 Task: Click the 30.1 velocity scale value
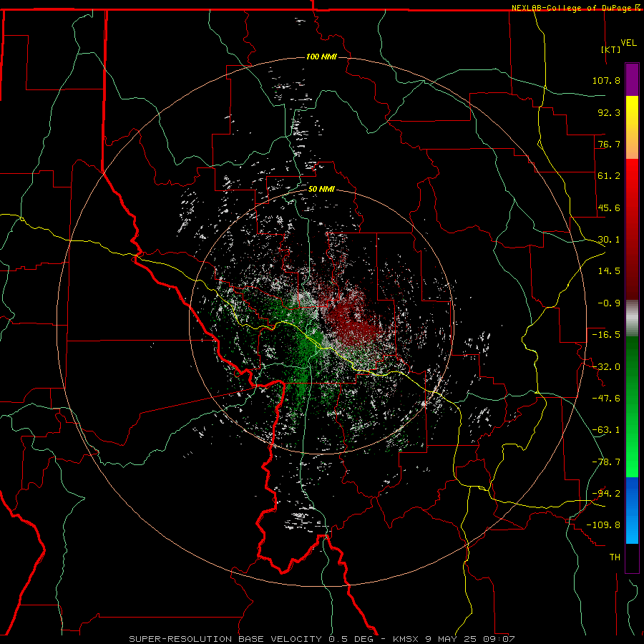(609, 239)
